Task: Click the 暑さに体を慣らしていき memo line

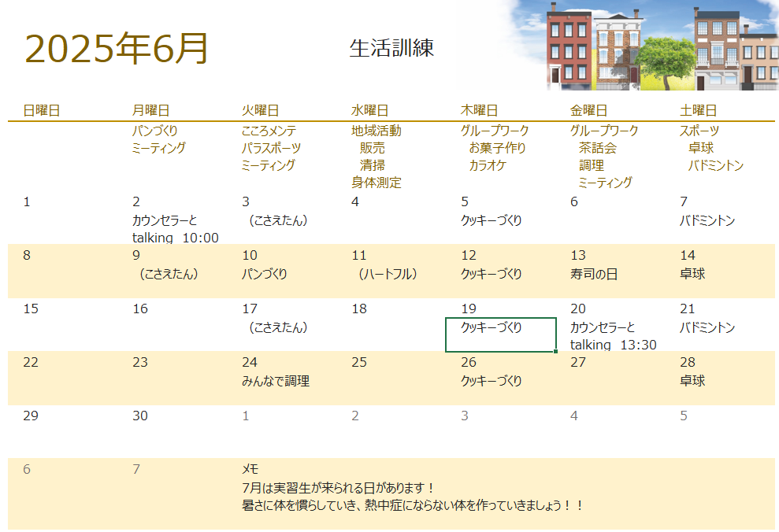Action: coord(413,506)
